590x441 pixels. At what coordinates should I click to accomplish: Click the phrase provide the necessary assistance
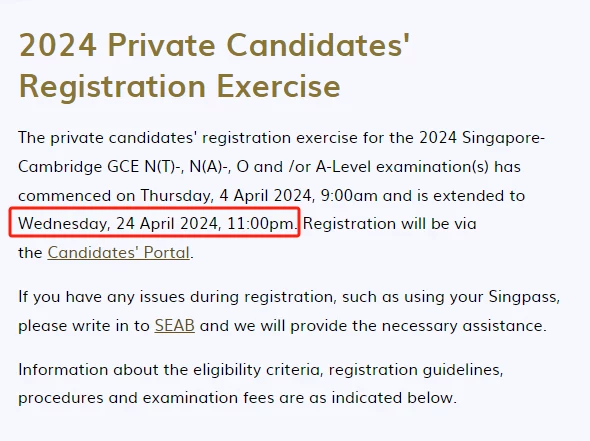coord(418,325)
